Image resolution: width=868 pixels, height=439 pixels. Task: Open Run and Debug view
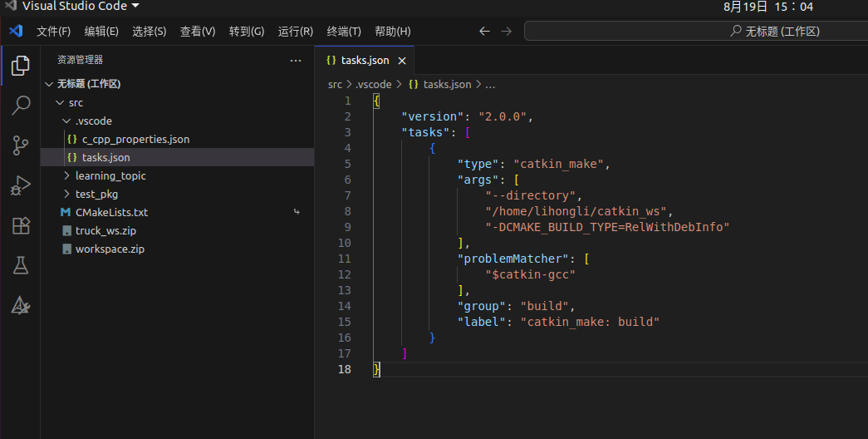21,185
